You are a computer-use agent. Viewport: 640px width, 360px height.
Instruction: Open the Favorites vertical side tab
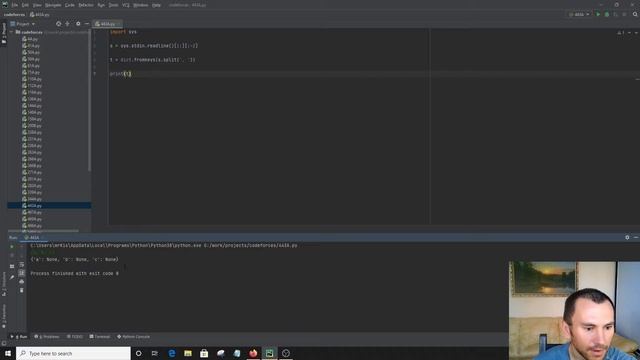(4, 317)
